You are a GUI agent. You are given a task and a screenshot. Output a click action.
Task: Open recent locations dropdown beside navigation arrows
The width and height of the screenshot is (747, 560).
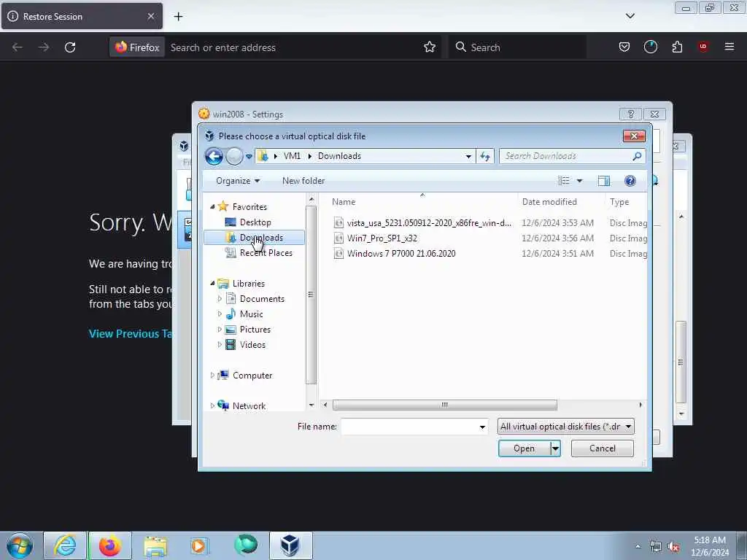click(249, 156)
